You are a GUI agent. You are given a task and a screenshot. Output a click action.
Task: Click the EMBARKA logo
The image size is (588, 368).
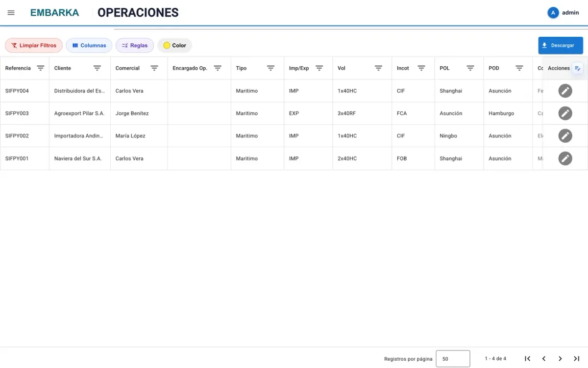point(54,13)
